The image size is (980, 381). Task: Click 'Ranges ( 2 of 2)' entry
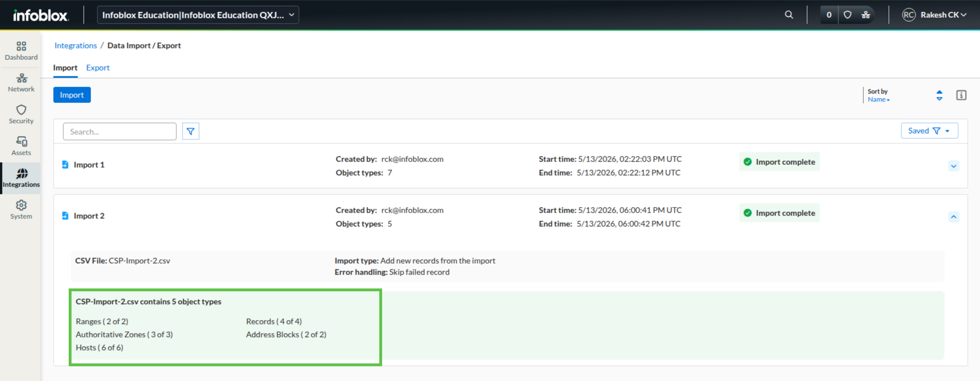tap(102, 321)
